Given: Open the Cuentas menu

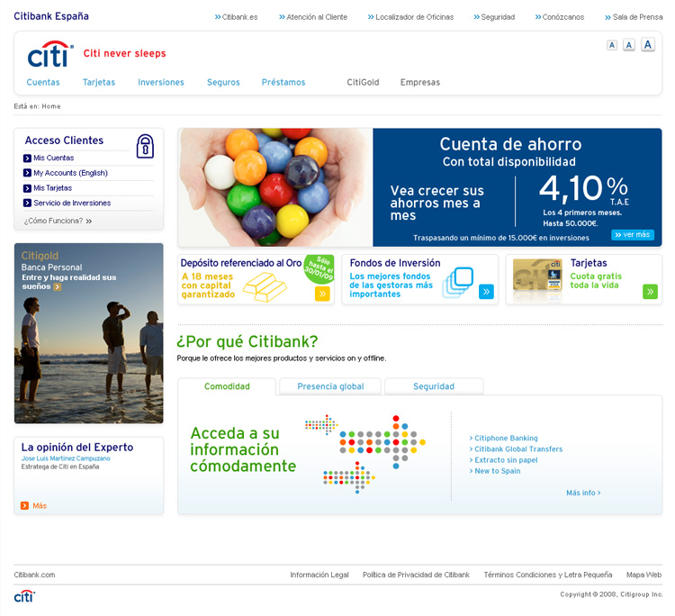Looking at the screenshot, I should [43, 82].
